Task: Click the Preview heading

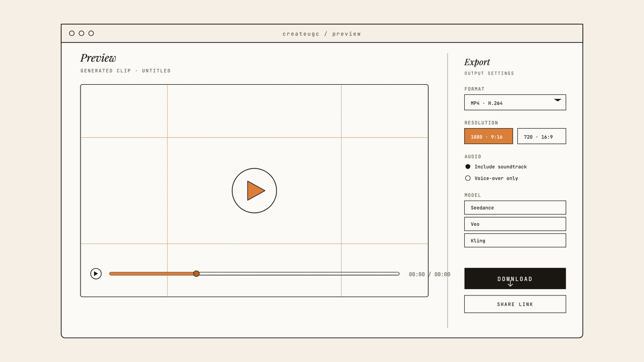Action: pyautogui.click(x=98, y=58)
